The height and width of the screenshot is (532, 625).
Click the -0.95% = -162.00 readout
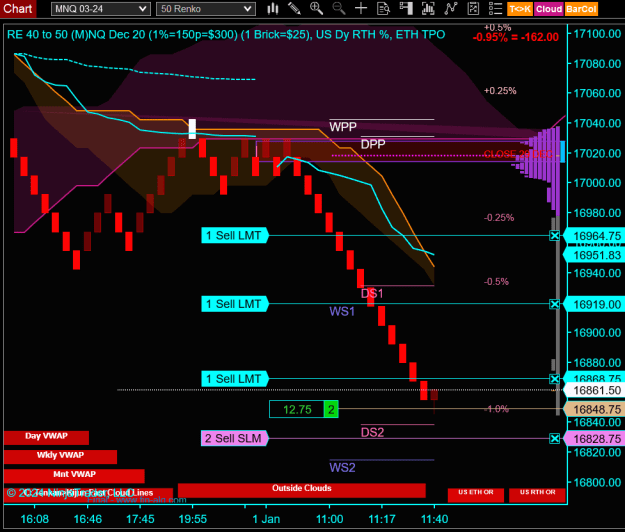click(x=515, y=37)
